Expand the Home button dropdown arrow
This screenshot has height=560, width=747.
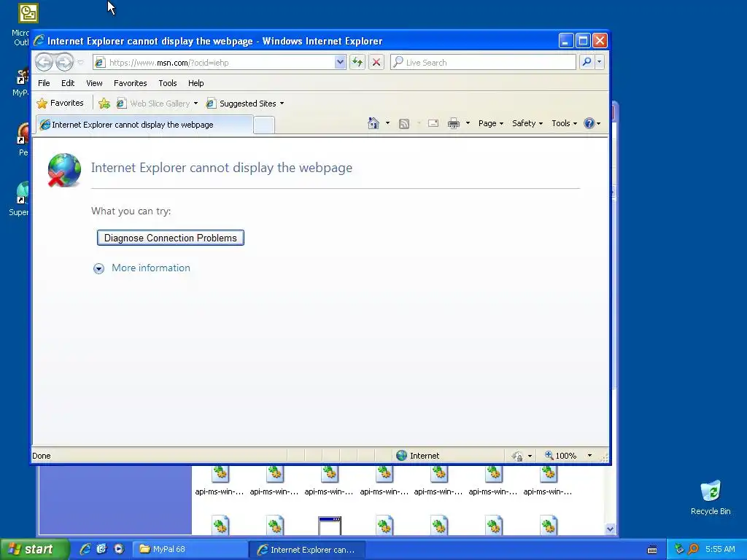[387, 123]
